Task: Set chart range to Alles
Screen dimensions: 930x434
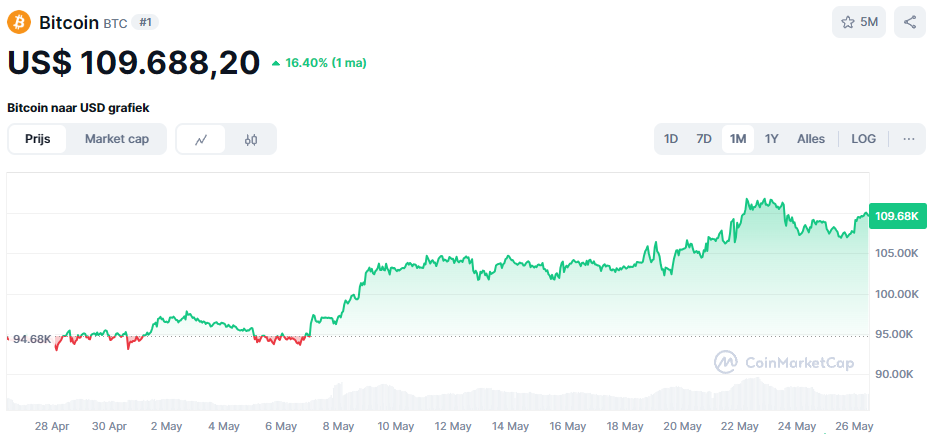Action: 811,139
